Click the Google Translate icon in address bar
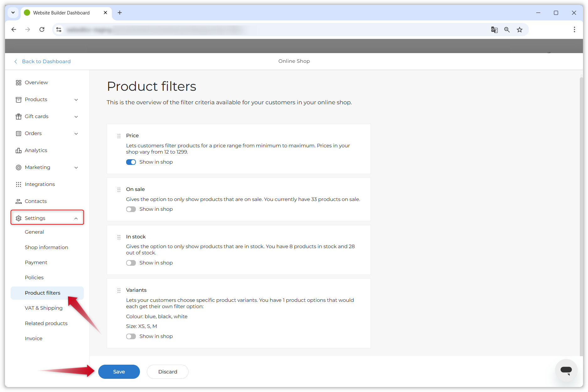Viewport: 588px width, 392px height. click(x=494, y=30)
